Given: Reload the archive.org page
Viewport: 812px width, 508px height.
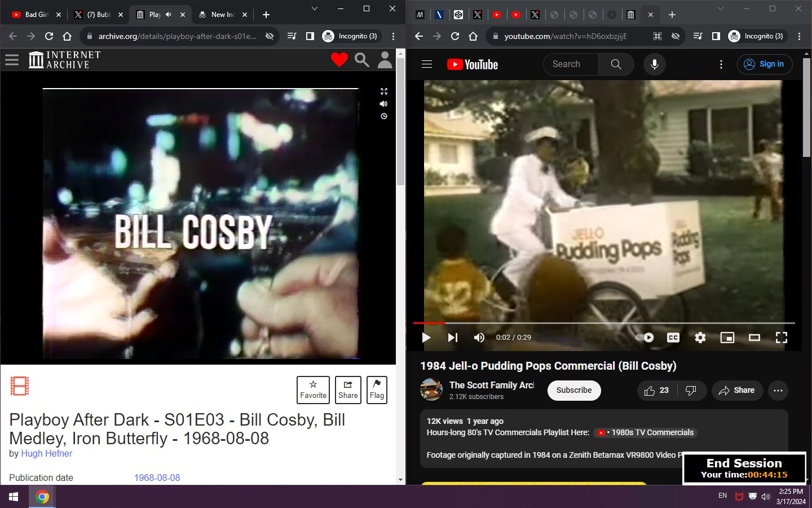Looking at the screenshot, I should click(x=49, y=36).
